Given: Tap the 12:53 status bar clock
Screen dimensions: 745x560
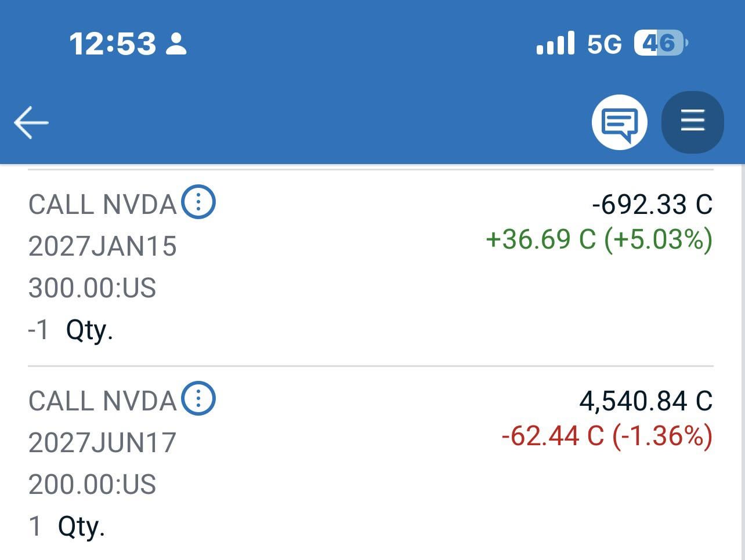Looking at the screenshot, I should [113, 44].
